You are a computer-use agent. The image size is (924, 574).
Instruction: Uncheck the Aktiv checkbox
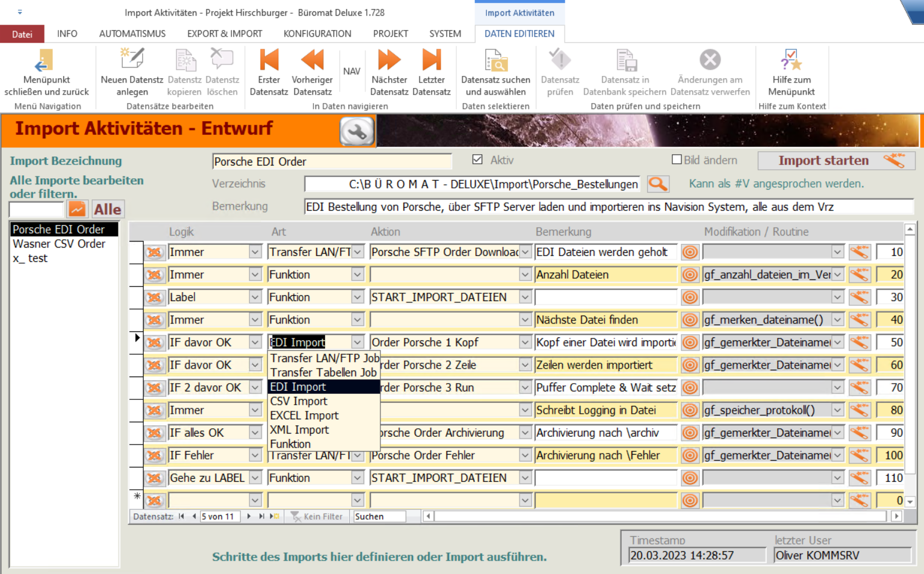click(477, 160)
